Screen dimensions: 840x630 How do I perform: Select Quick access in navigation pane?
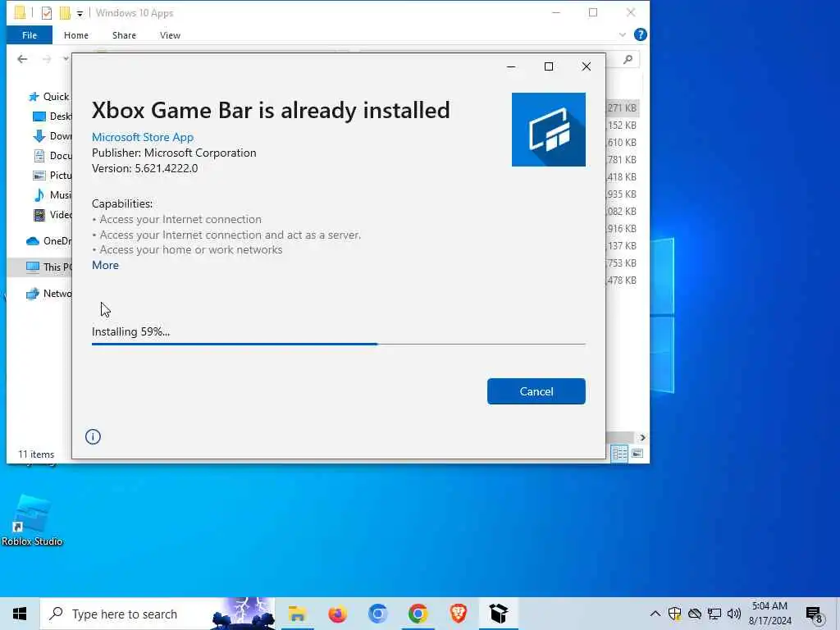[49, 97]
